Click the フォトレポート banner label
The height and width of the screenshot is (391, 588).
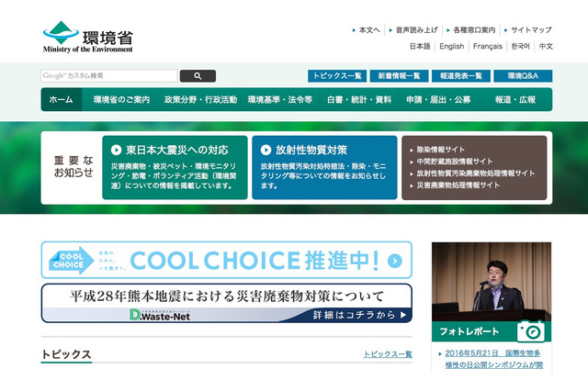(x=469, y=331)
